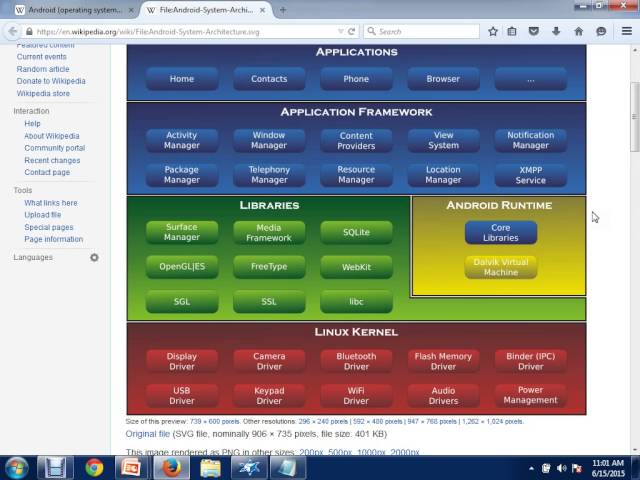
Task: Visit the Wikipedia store link
Action: point(43,93)
